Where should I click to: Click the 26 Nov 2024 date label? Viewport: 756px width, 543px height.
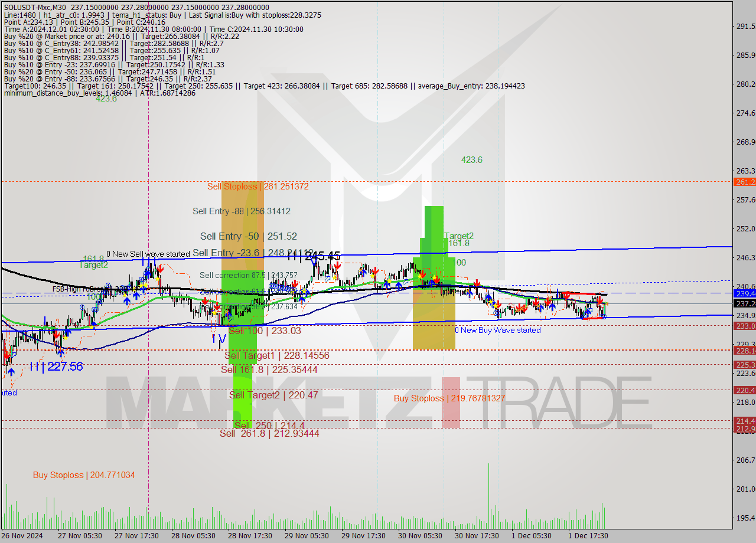tap(21, 536)
